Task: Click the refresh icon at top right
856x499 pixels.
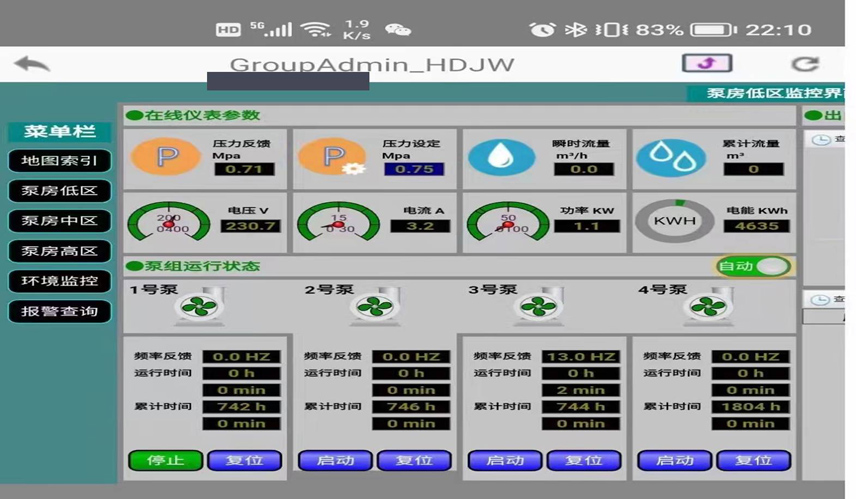Action: pos(805,64)
